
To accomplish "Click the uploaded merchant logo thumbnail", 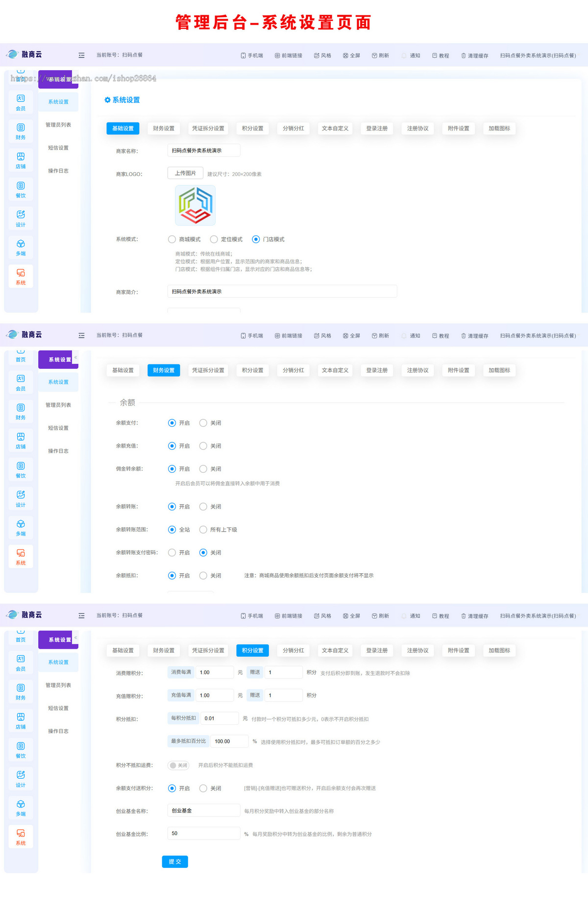I will click(x=196, y=205).
